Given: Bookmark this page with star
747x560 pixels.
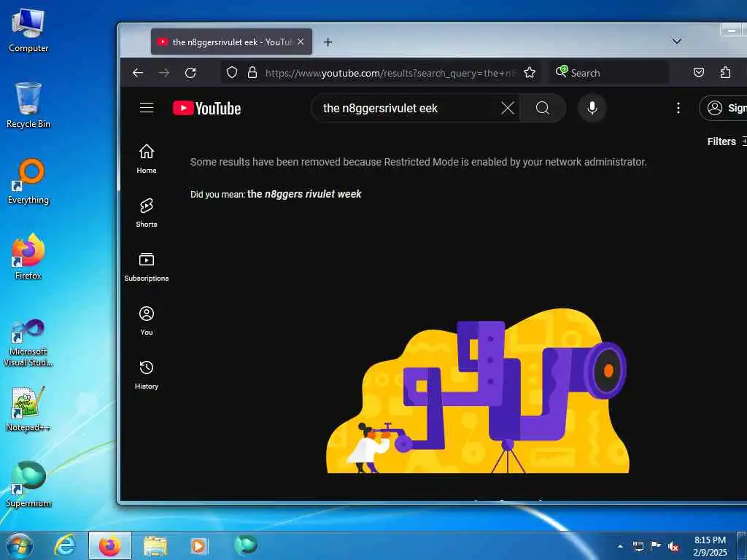Looking at the screenshot, I should click(530, 72).
